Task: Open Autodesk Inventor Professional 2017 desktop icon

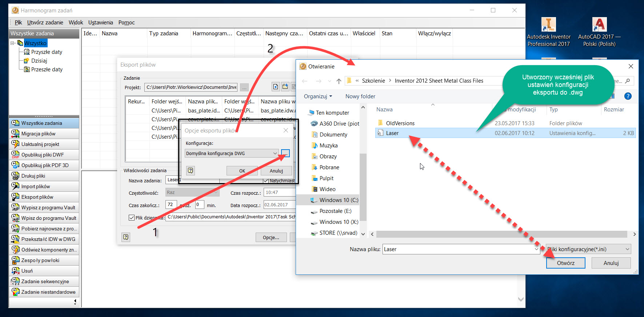Action: click(x=548, y=25)
